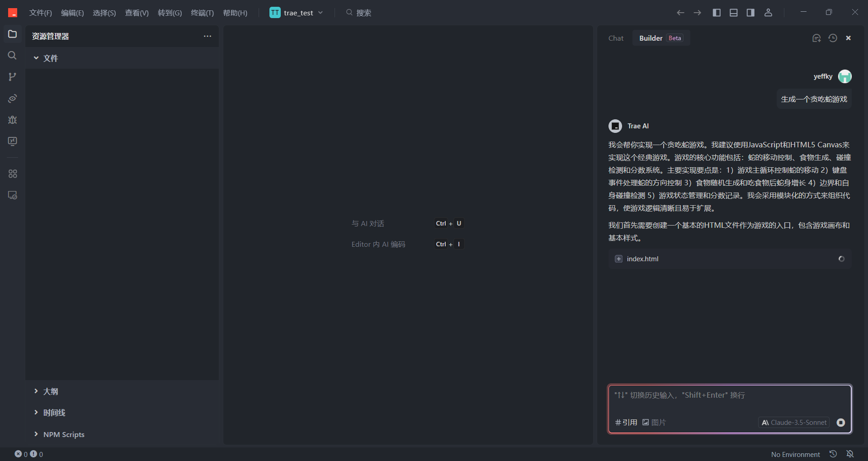
Task: Open the Run and Debug bug icon
Action: 12,120
